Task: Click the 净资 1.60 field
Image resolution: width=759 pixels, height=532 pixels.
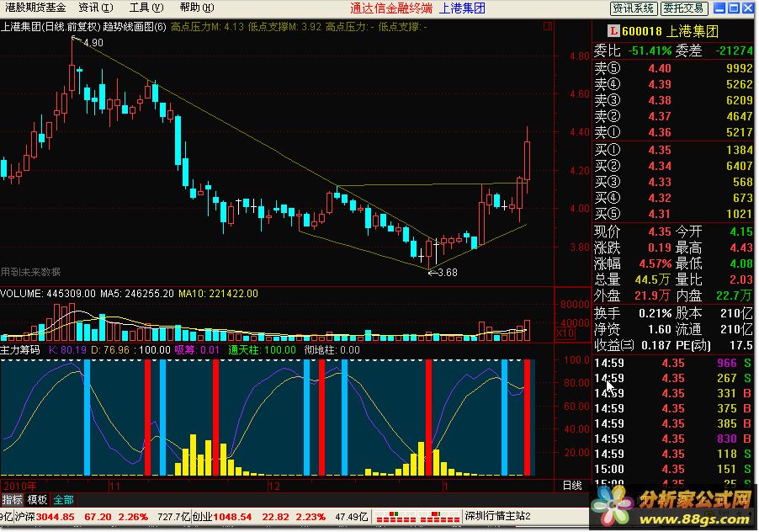Action: [633, 330]
